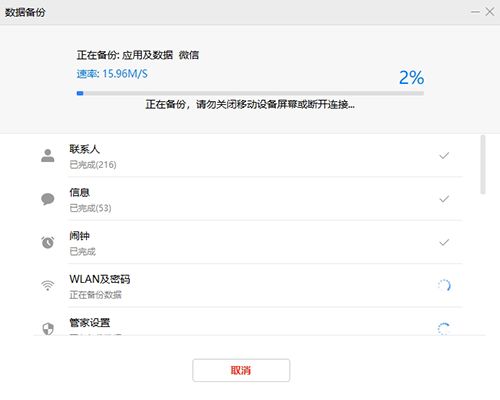Click the 2% progress percentage

click(x=411, y=78)
